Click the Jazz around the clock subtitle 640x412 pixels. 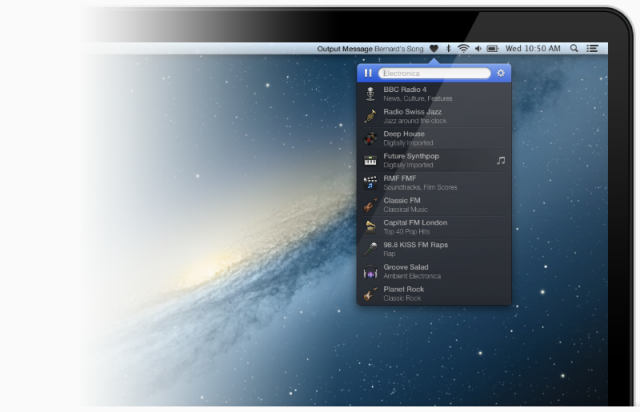[415, 121]
